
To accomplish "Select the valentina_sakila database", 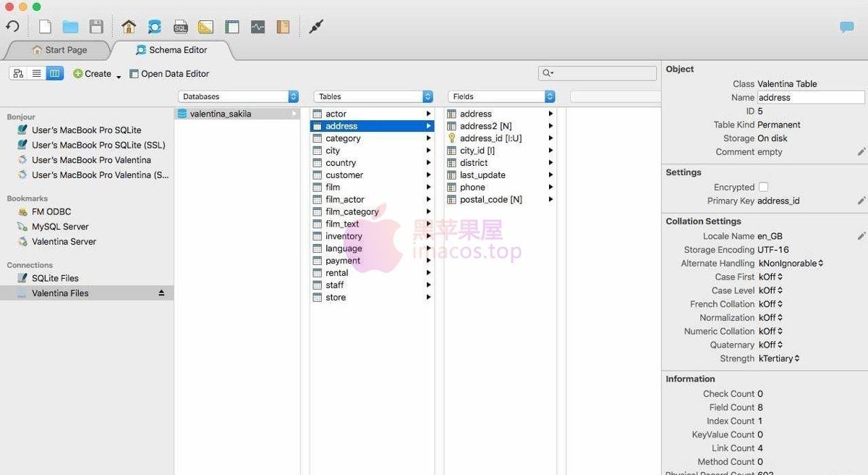I will tap(237, 114).
